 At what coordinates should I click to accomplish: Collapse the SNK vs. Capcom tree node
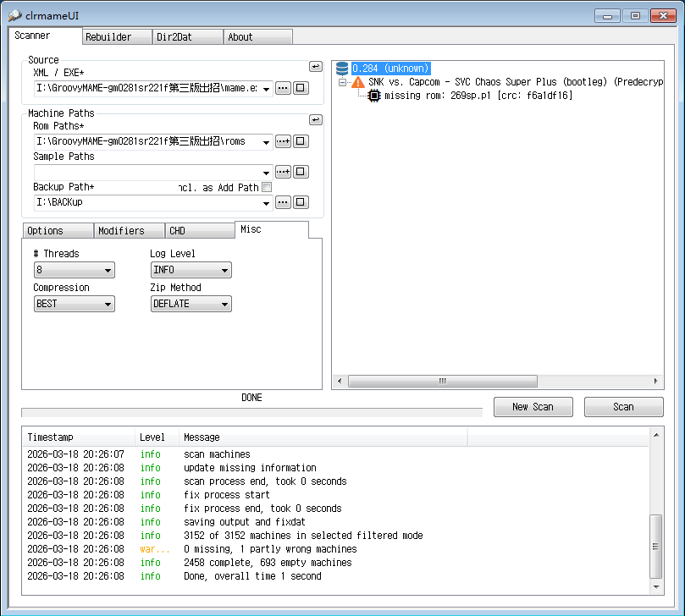342,82
